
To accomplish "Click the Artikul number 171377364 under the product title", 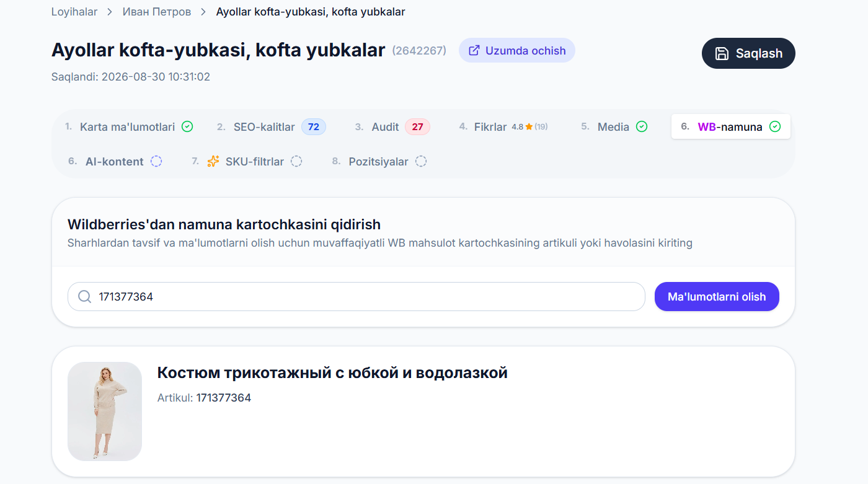I will [224, 398].
